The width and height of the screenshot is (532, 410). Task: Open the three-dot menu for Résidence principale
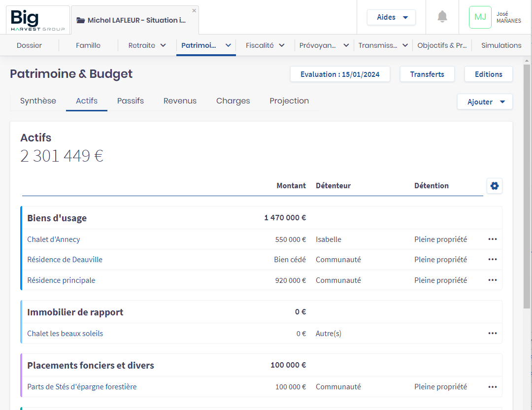tap(493, 280)
